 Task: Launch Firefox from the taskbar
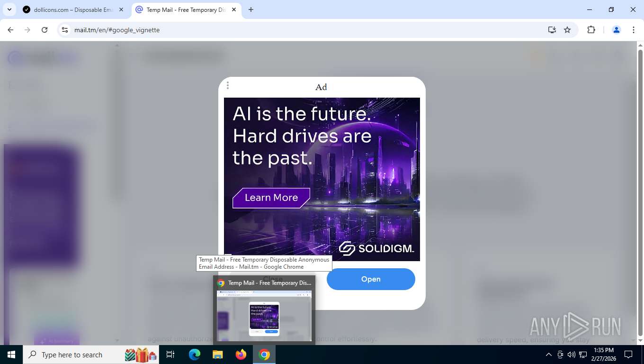click(x=241, y=355)
